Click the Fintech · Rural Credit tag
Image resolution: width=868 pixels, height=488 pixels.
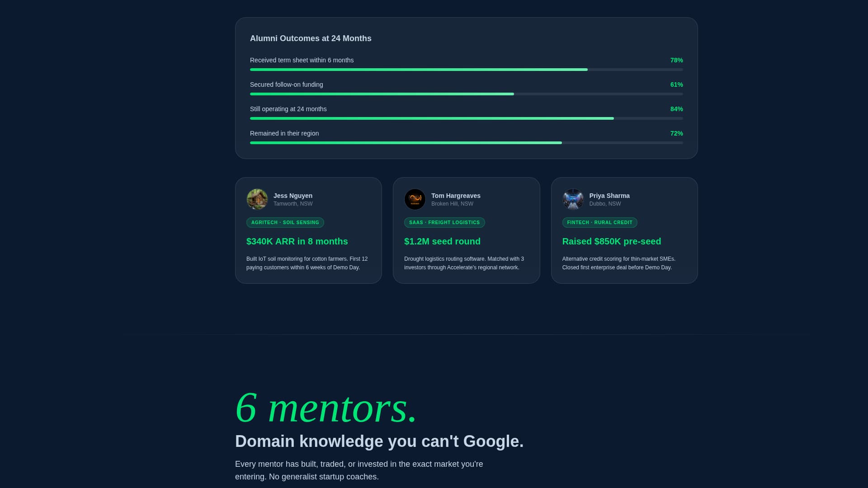[599, 222]
